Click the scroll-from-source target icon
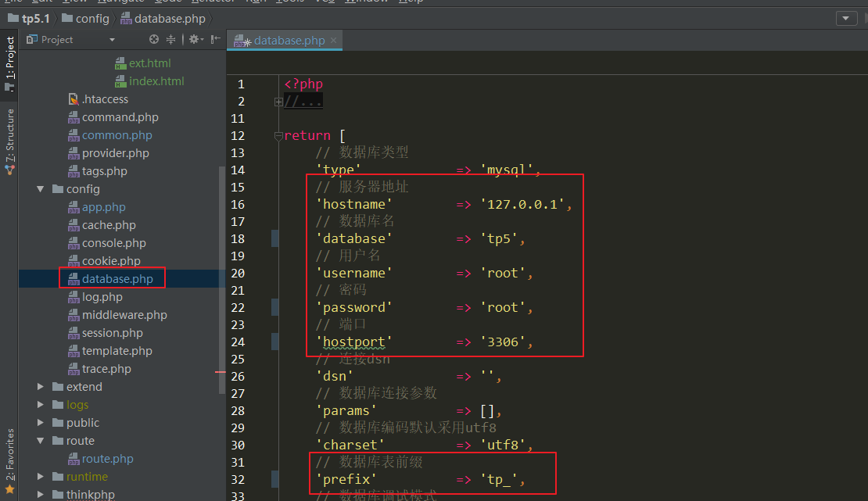The image size is (868, 501). pos(154,39)
